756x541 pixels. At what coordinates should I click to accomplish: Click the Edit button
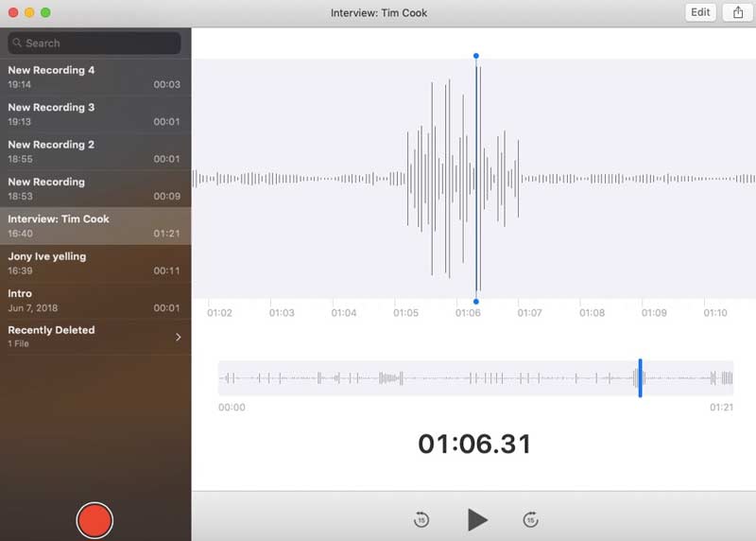(700, 12)
